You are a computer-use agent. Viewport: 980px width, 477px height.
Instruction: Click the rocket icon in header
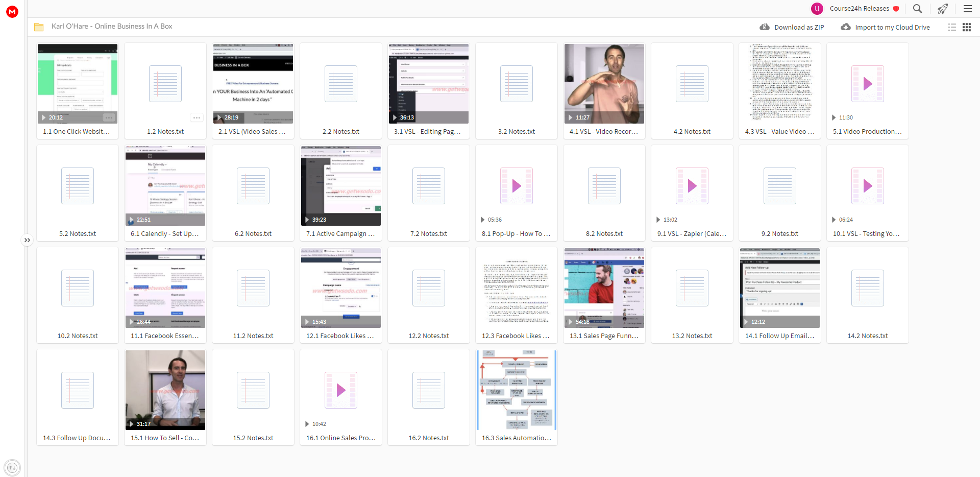click(942, 9)
